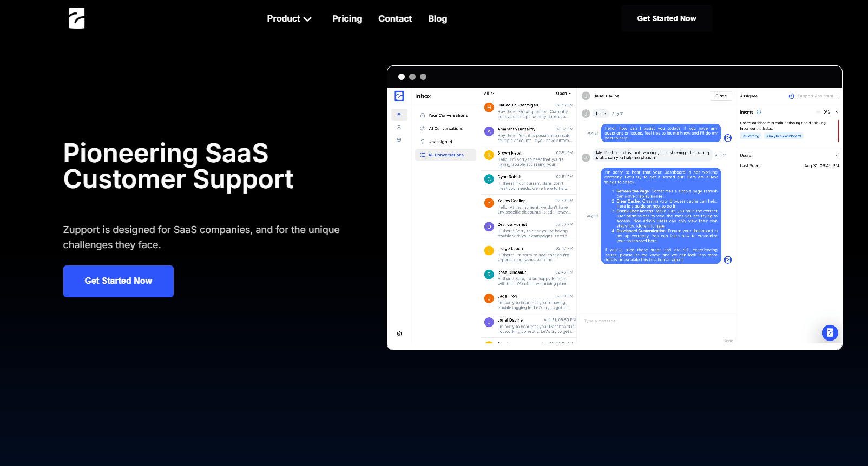The height and width of the screenshot is (466, 868).
Task: Click the grey J avatar in the chat header
Action: pyautogui.click(x=586, y=96)
